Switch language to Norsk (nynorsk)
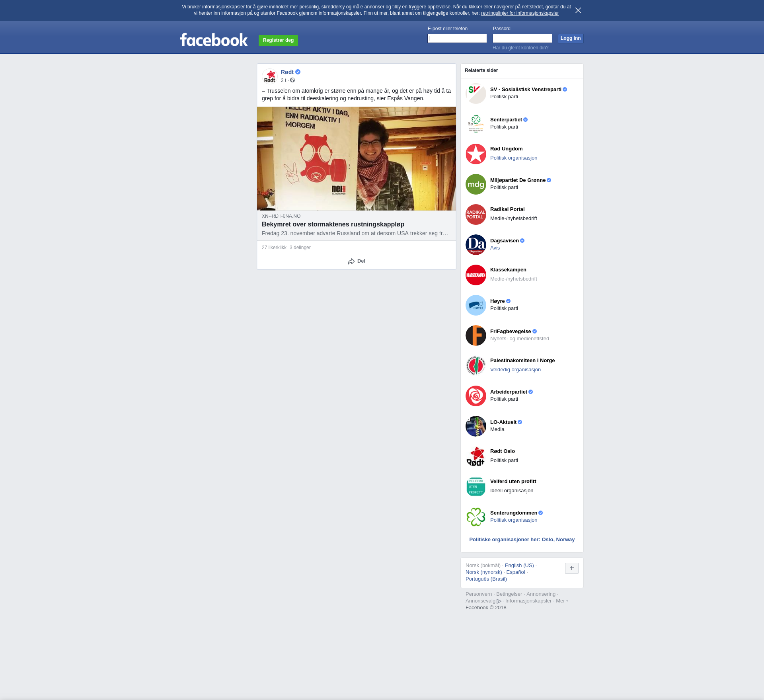Screen dimensions: 764x700 [484, 572]
